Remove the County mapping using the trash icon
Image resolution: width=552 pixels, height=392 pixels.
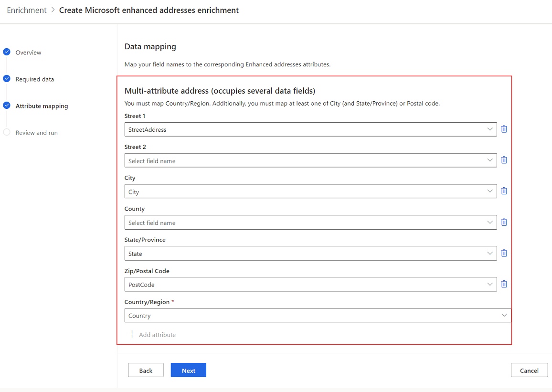click(504, 222)
